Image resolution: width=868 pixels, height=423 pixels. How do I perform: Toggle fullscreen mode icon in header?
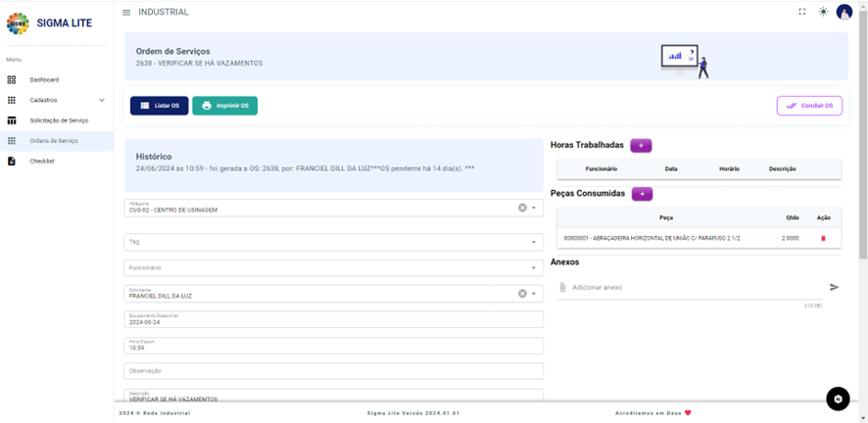pos(802,12)
